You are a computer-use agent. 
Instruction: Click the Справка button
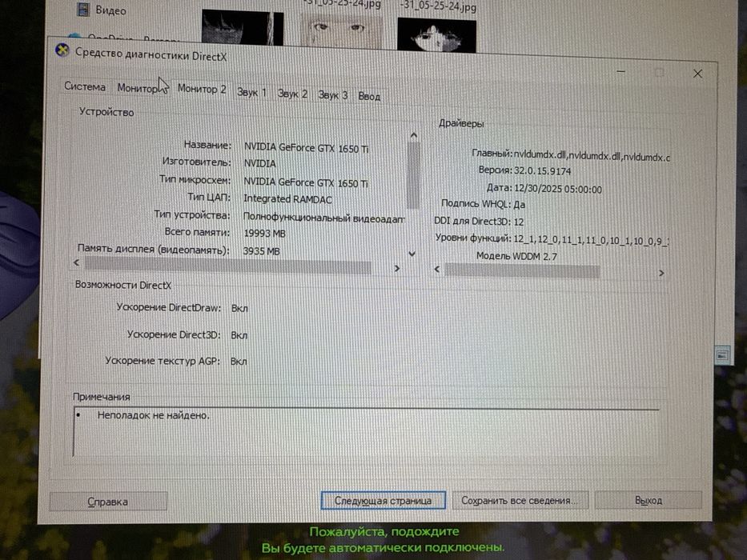[108, 502]
